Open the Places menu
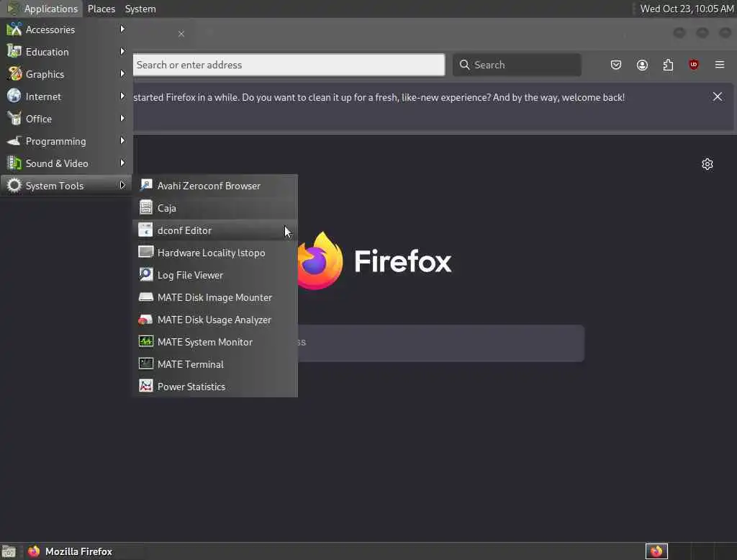This screenshot has height=560, width=737. [x=101, y=9]
